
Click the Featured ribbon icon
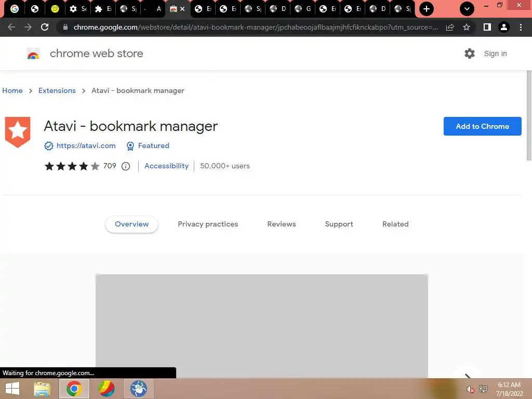point(130,146)
